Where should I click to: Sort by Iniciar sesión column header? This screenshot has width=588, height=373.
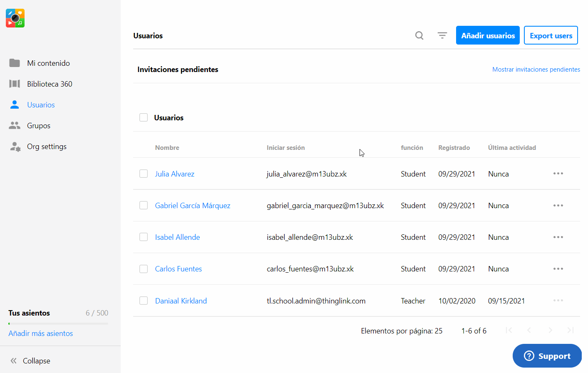point(285,148)
